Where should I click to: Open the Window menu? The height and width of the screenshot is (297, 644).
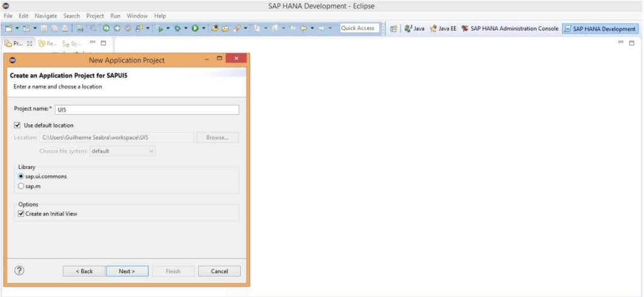(137, 15)
